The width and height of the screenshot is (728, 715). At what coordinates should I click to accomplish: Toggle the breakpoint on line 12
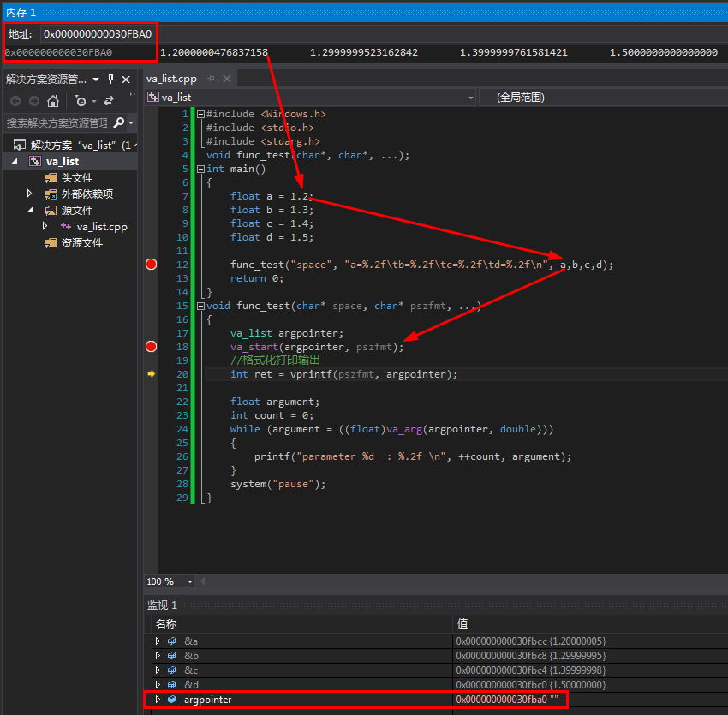pos(152,265)
